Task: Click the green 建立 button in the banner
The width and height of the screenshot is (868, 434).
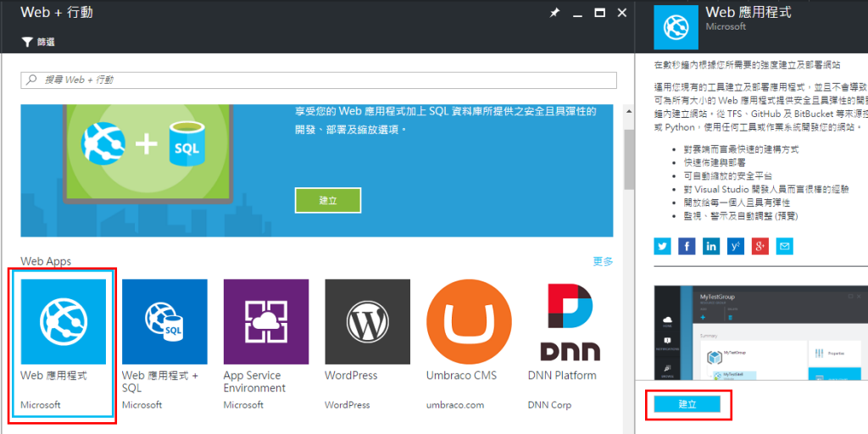Action: point(328,200)
